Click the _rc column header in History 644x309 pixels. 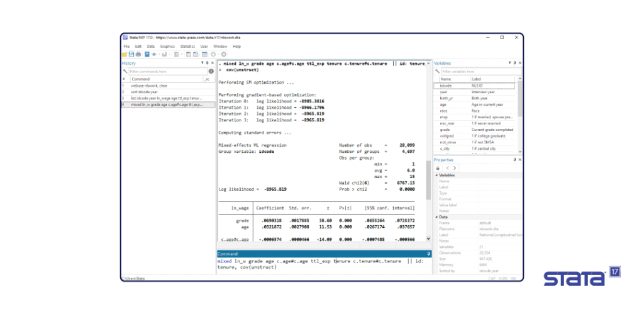click(208, 79)
